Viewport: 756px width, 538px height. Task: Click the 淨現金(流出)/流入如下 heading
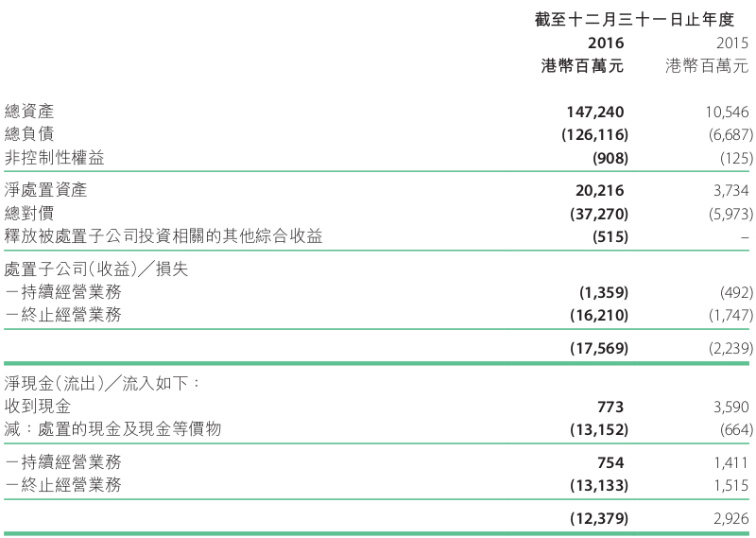click(x=102, y=383)
